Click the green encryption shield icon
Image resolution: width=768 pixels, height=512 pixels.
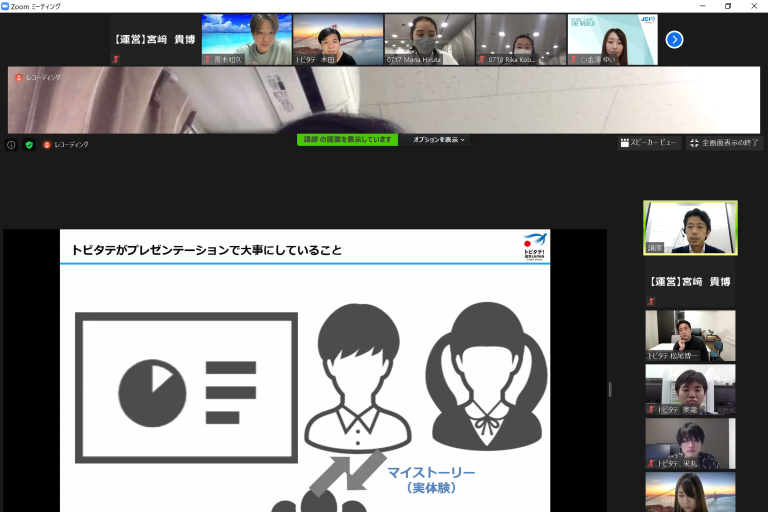(x=29, y=144)
